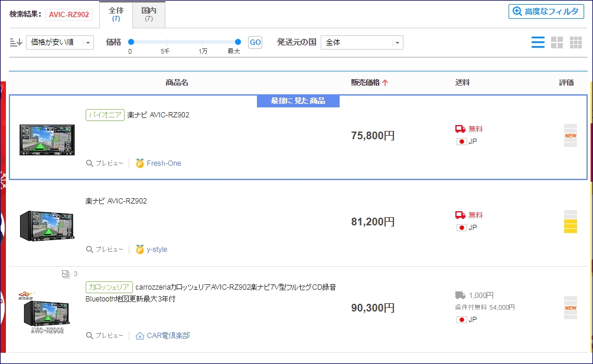
Task: Click the NEW rating badge for 90,300円 item
Action: tap(571, 308)
